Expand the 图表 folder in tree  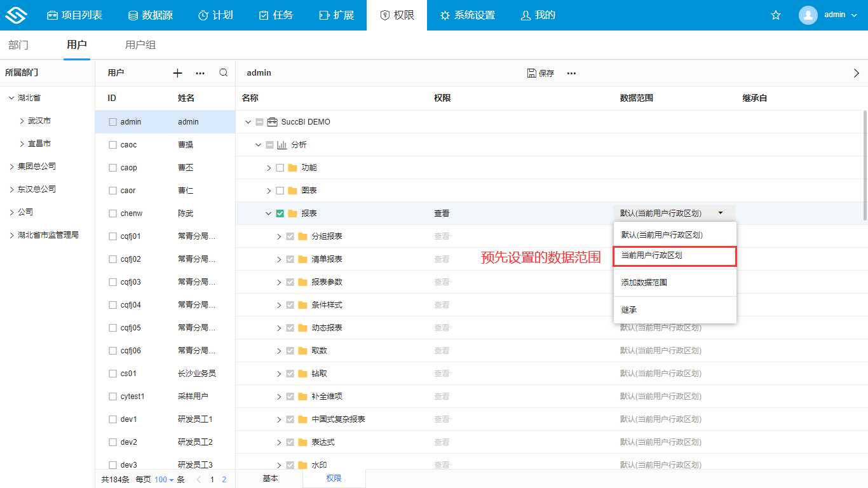[269, 191]
